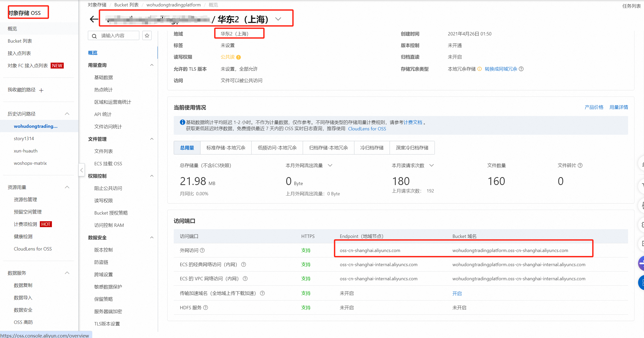The width and height of the screenshot is (644, 338).
Task: Open the 产品价格 link
Action: [x=594, y=107]
